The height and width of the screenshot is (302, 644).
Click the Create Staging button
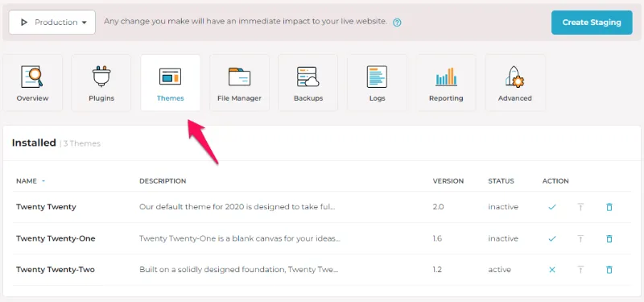click(x=592, y=23)
